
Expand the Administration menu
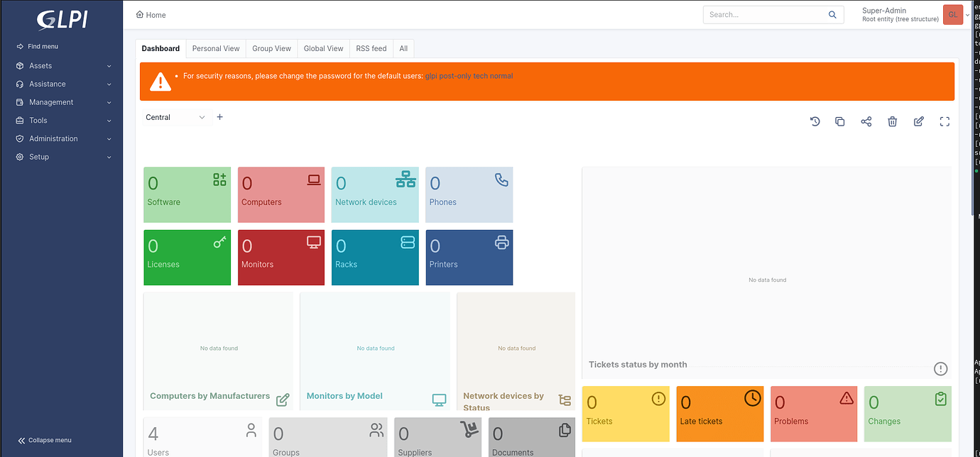coord(64,138)
